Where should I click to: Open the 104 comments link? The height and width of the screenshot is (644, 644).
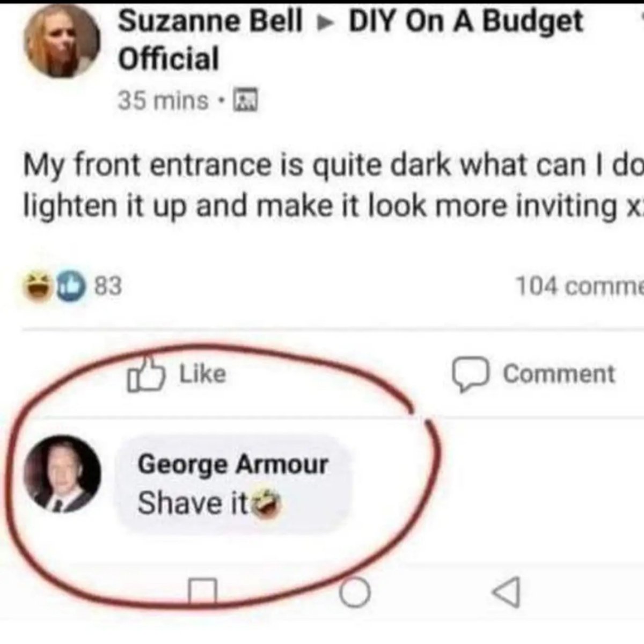point(580,286)
